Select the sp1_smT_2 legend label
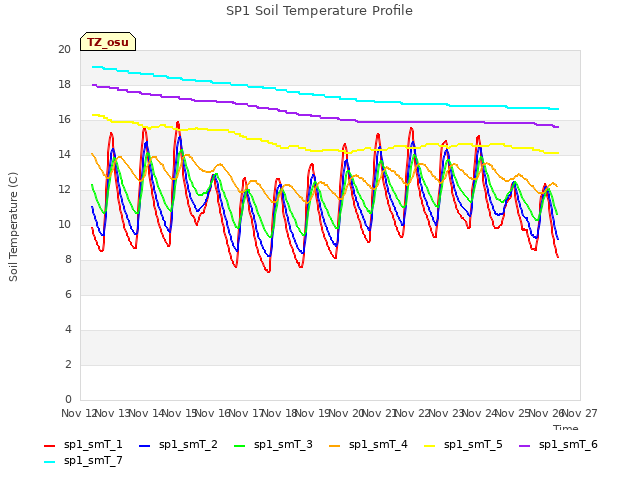 pos(188,444)
